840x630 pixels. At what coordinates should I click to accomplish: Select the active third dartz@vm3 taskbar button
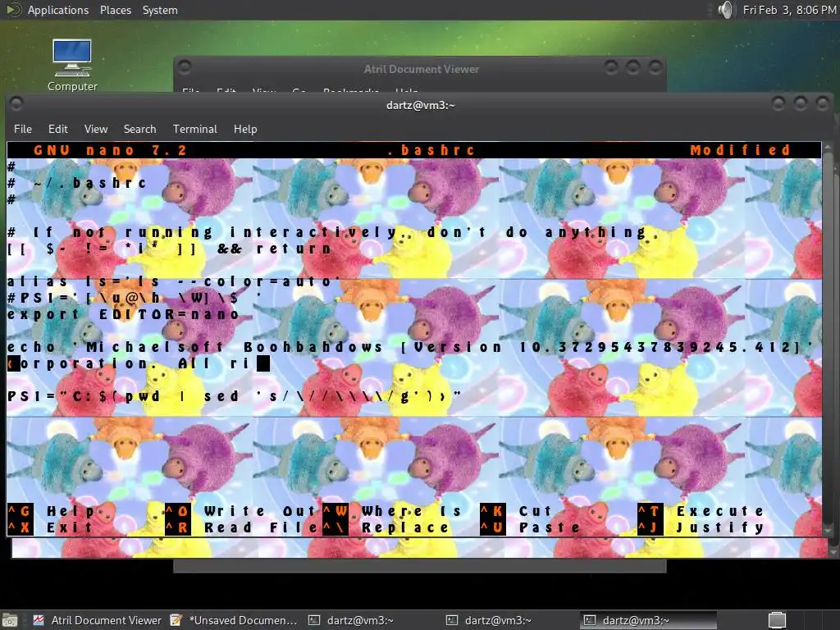coord(648,620)
